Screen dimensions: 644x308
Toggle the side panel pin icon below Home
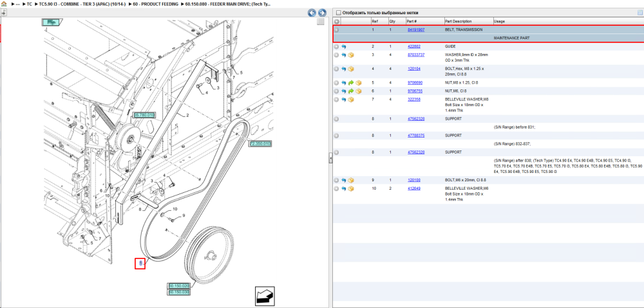click(3, 13)
